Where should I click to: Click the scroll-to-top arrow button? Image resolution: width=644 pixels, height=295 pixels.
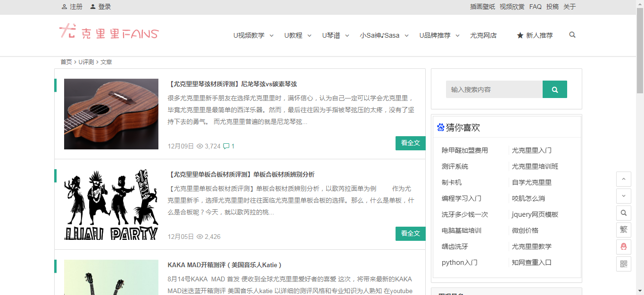tap(624, 179)
